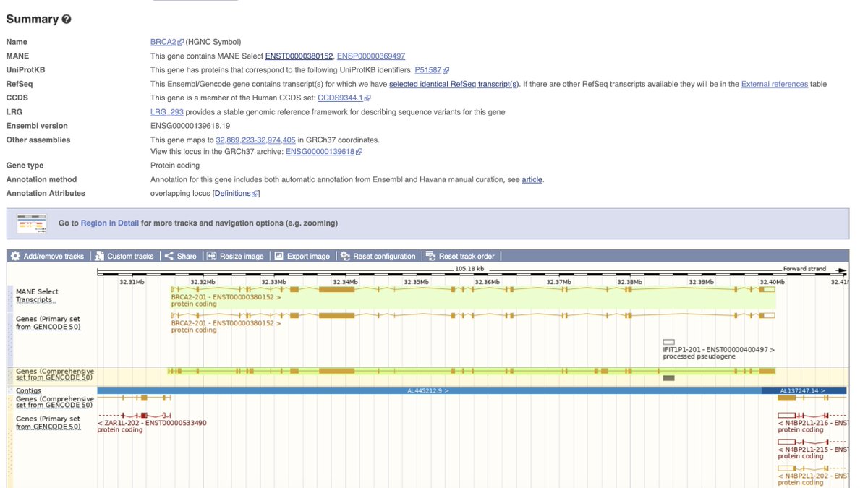
Task: Open the Summary help question-mark icon
Action: tap(67, 20)
